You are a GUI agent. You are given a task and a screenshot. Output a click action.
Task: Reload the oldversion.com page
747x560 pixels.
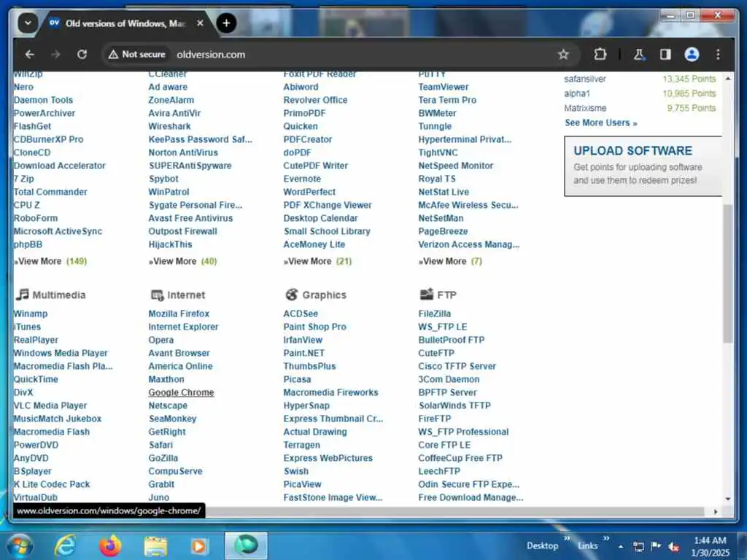82,55
